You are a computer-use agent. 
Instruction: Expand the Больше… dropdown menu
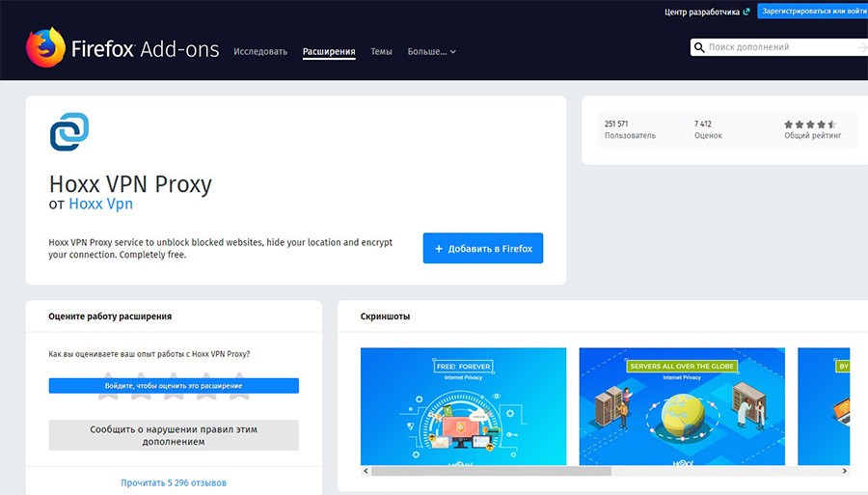click(x=431, y=51)
